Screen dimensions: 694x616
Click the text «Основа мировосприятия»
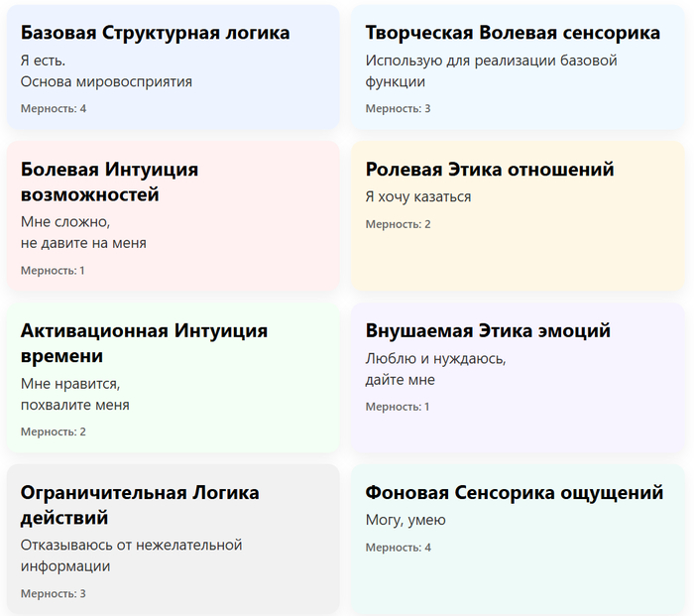pyautogui.click(x=106, y=81)
